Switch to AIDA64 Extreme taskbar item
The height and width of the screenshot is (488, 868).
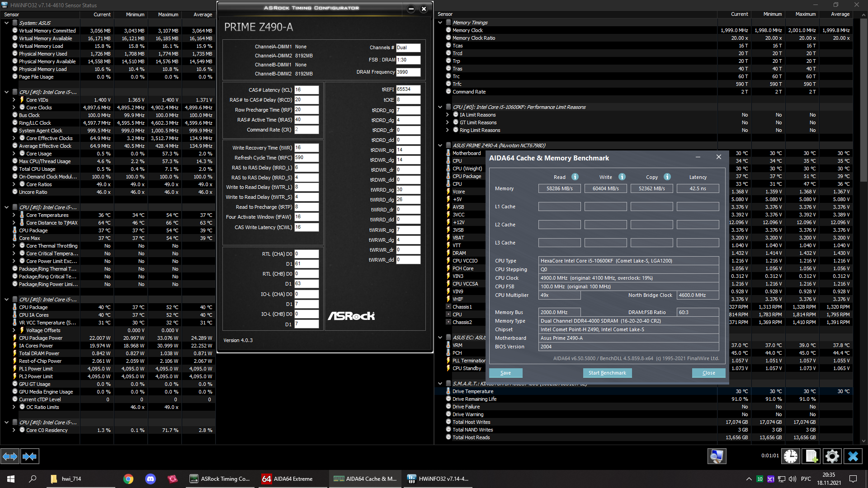(x=292, y=479)
